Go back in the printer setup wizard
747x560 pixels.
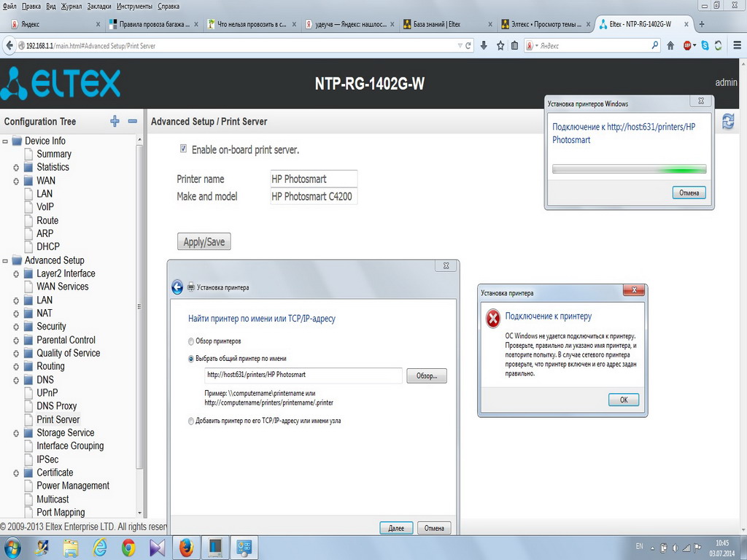(177, 287)
